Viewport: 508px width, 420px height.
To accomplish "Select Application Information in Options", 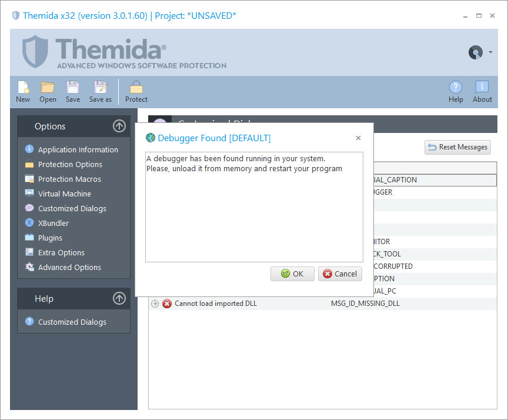I will (x=78, y=150).
